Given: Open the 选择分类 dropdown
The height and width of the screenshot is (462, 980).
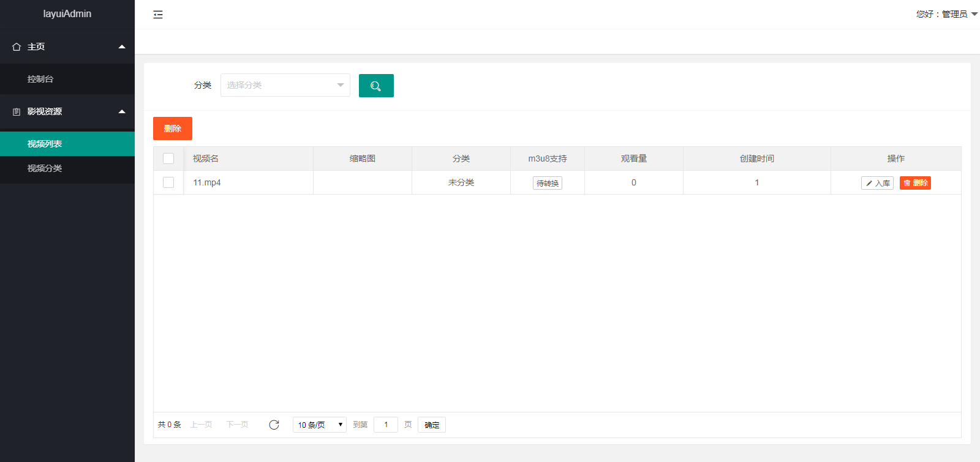Looking at the screenshot, I should pos(285,85).
